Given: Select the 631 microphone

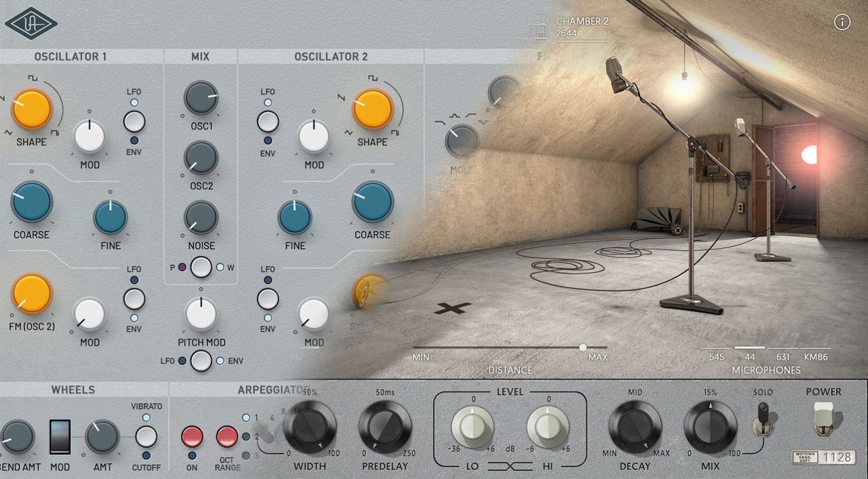Looking at the screenshot, I should (784, 356).
